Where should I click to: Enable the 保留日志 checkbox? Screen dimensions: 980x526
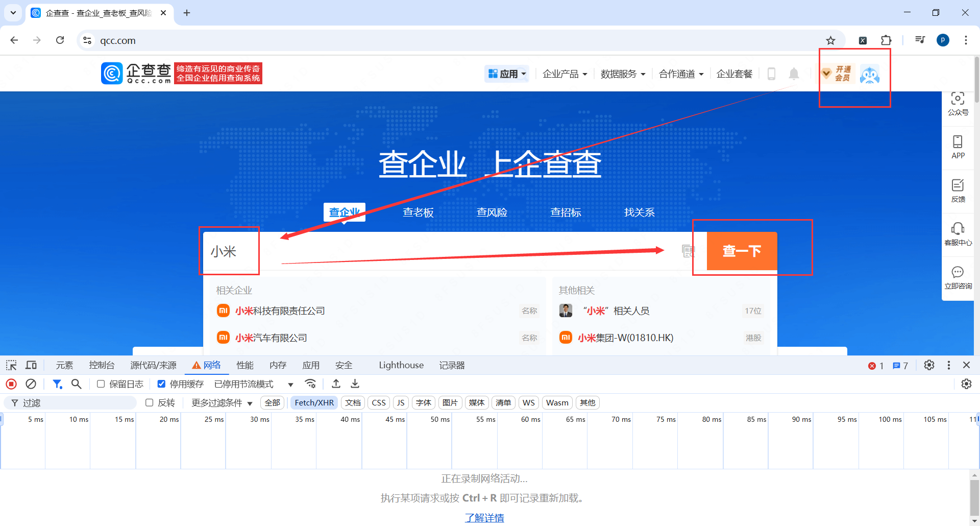point(101,384)
